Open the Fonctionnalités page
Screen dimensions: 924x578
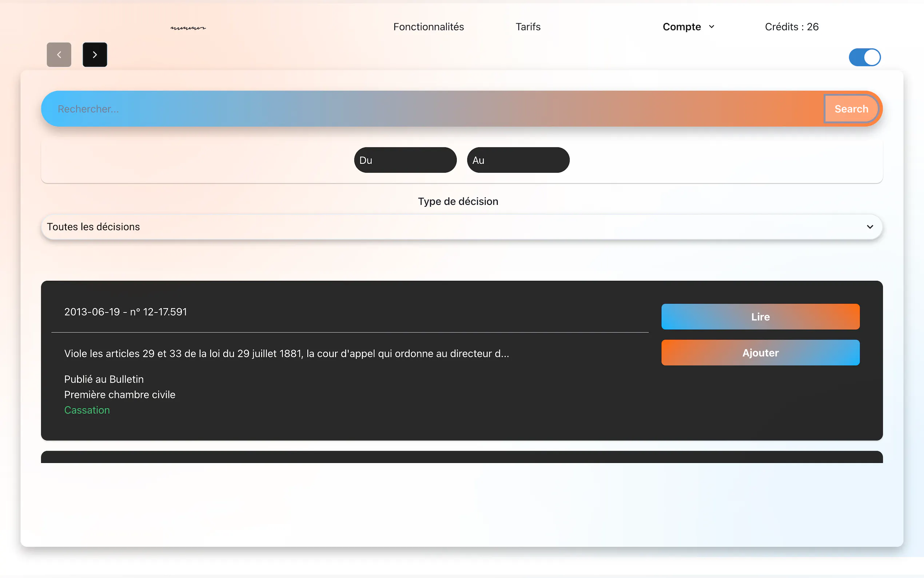point(428,27)
